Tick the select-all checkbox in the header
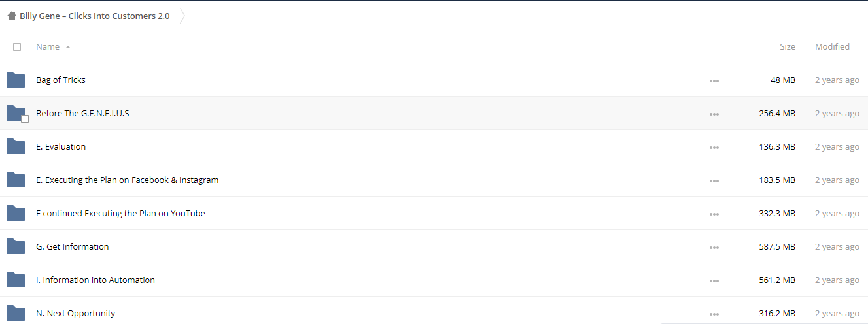 [x=17, y=47]
